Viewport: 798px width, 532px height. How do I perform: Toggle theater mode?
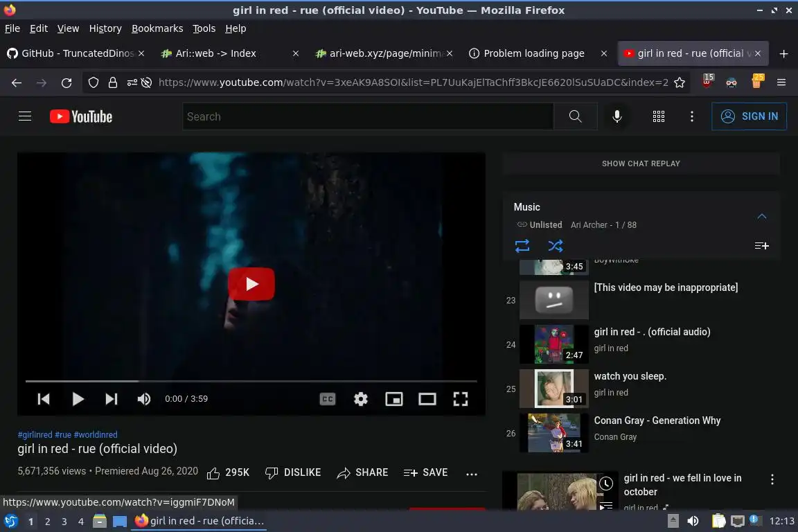click(427, 399)
